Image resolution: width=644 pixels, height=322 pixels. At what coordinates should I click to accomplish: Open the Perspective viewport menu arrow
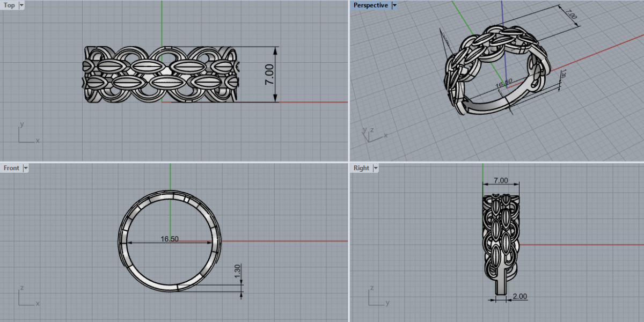coord(394,5)
